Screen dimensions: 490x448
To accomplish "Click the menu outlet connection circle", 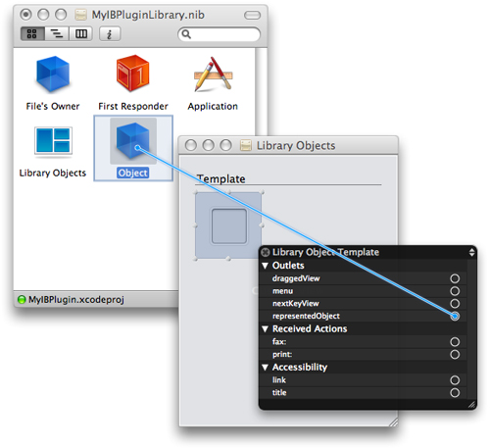I will pos(455,291).
